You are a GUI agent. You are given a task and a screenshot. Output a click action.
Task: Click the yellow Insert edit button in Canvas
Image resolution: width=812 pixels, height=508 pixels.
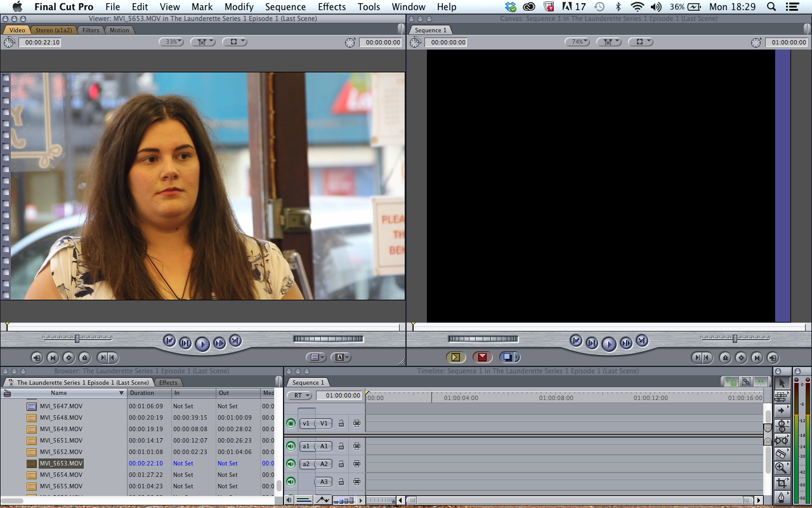point(455,358)
